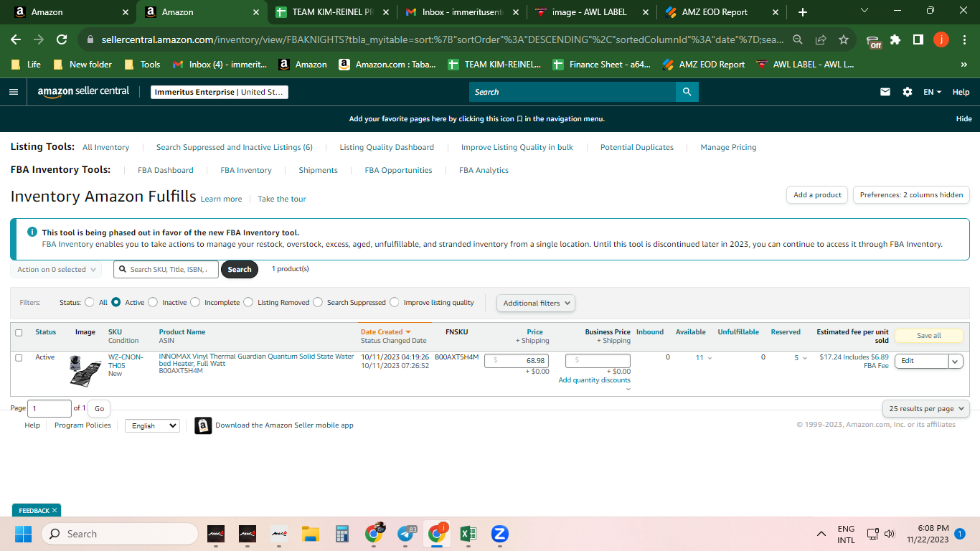Image resolution: width=980 pixels, height=551 pixels.
Task: Close the FEEDBACK tab with its X
Action: (55, 511)
